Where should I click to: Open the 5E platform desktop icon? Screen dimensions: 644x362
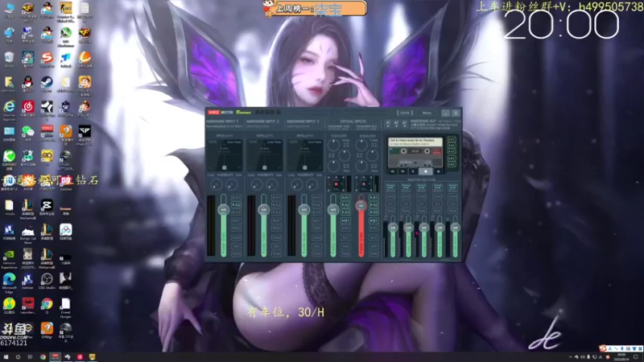pyautogui.click(x=66, y=108)
